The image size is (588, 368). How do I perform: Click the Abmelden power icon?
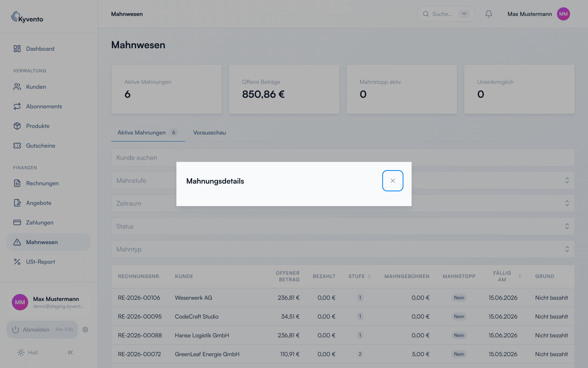coord(16,330)
